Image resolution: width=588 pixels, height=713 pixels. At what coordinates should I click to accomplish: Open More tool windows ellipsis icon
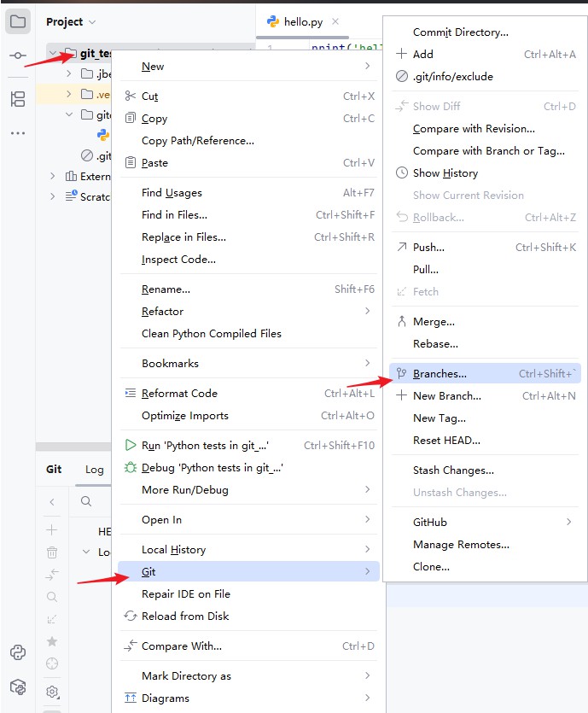coord(18,133)
